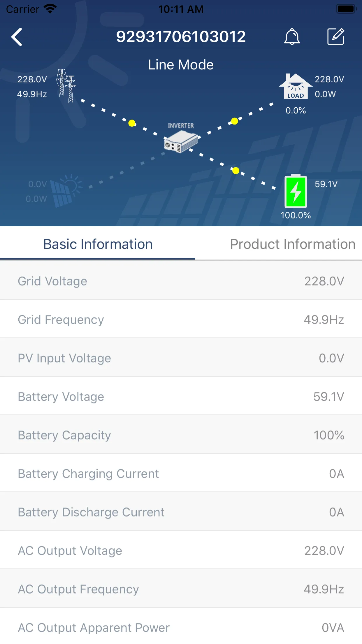Tap the Battery Charging Current row

181,474
